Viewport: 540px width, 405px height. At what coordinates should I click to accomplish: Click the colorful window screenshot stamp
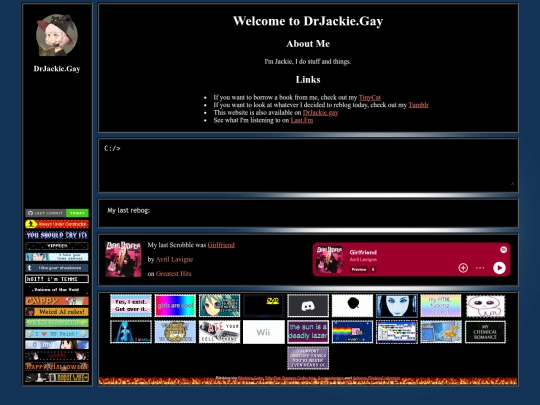(x=397, y=332)
